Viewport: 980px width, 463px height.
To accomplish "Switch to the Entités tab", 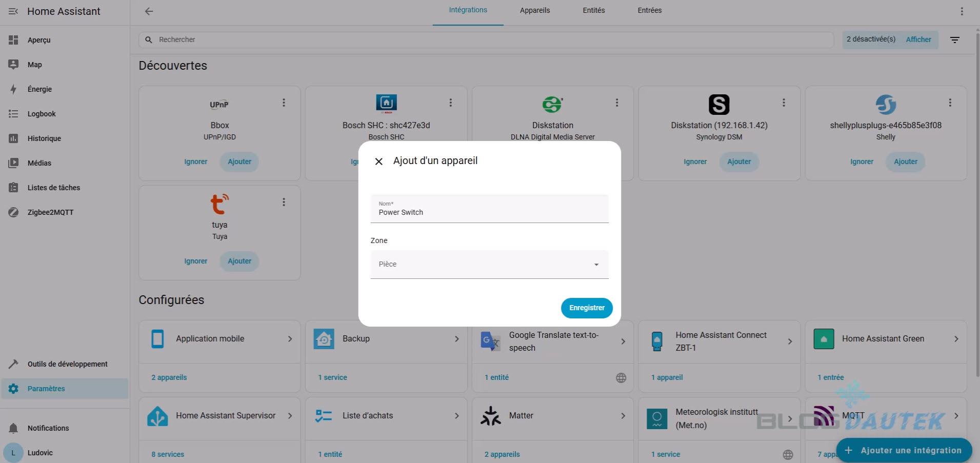I will [593, 10].
